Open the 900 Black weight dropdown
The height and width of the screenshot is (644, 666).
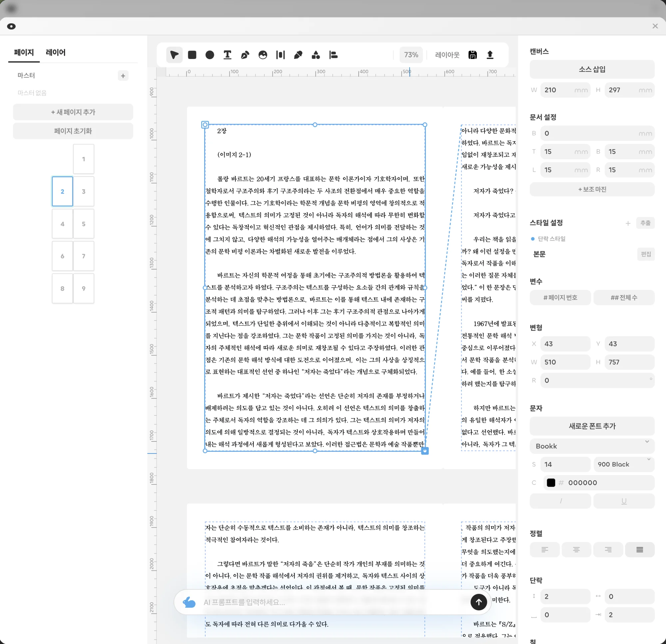click(624, 464)
